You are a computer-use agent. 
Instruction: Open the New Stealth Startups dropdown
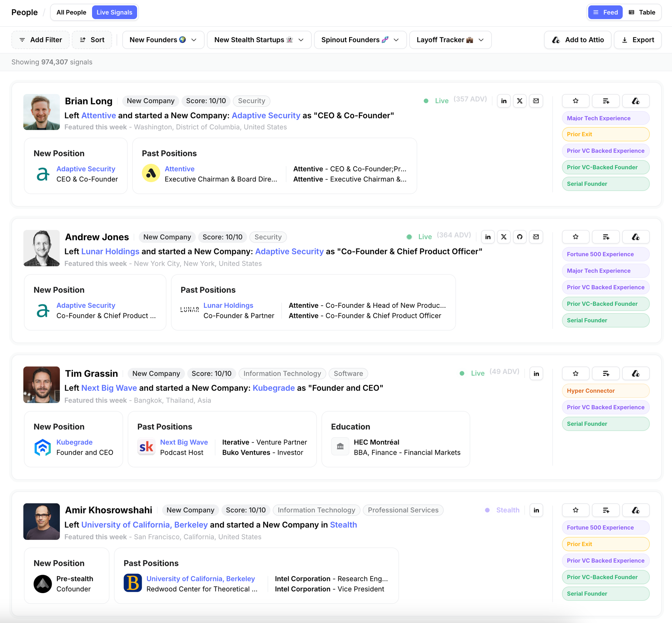click(259, 40)
